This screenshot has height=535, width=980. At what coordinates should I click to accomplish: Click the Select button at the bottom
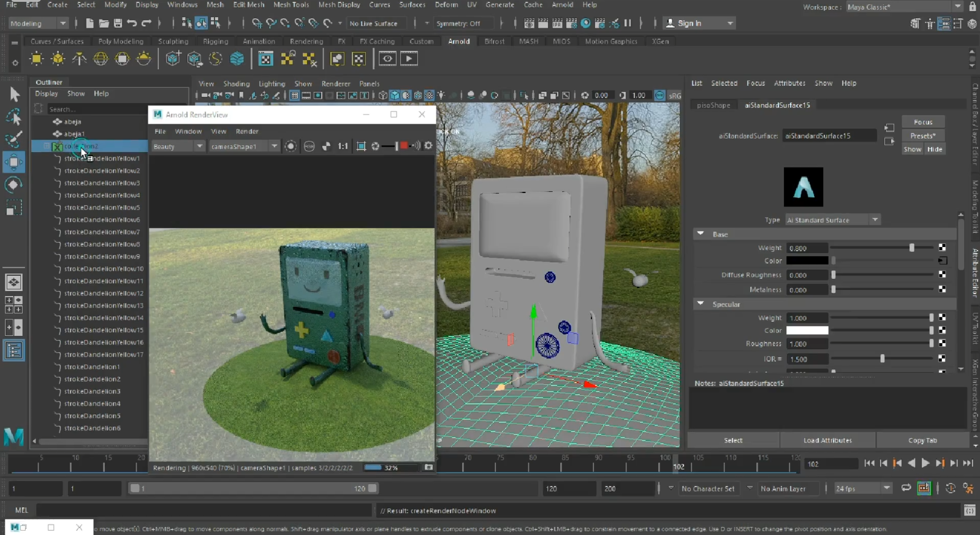click(733, 440)
